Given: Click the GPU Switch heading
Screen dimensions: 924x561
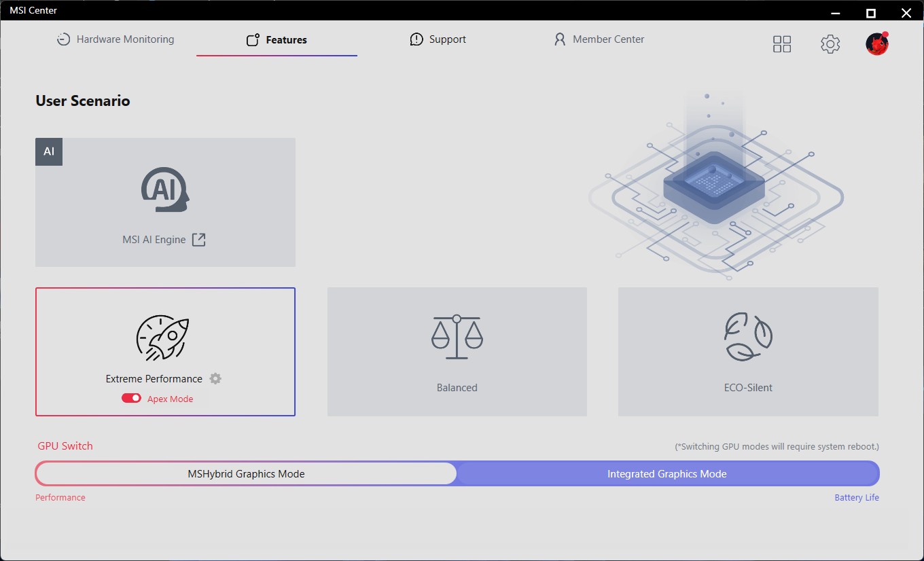Looking at the screenshot, I should (65, 446).
